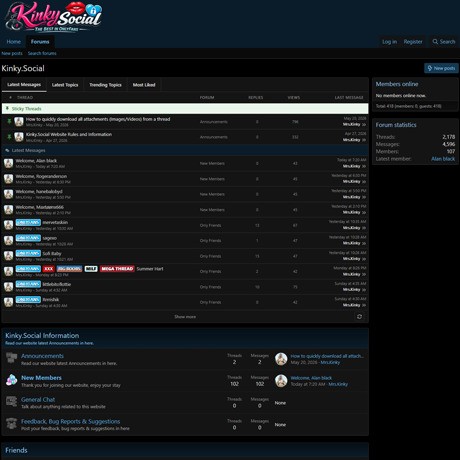Viewport: 460px width, 460px height.
Task: Open the General Chat forum link
Action: (x=38, y=399)
